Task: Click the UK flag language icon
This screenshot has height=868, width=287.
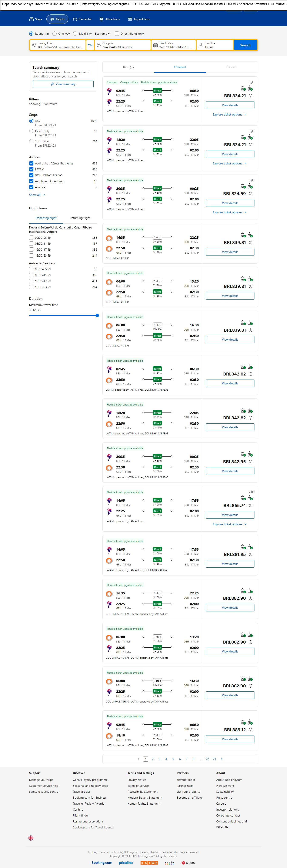Action: pos(31,838)
